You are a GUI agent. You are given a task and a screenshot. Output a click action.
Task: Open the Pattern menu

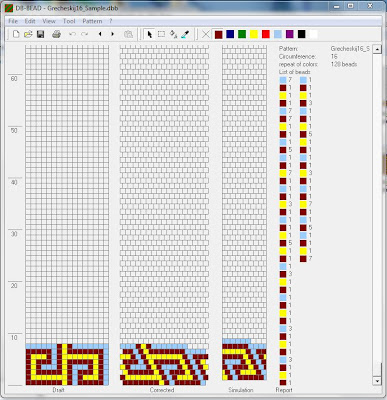tap(92, 21)
